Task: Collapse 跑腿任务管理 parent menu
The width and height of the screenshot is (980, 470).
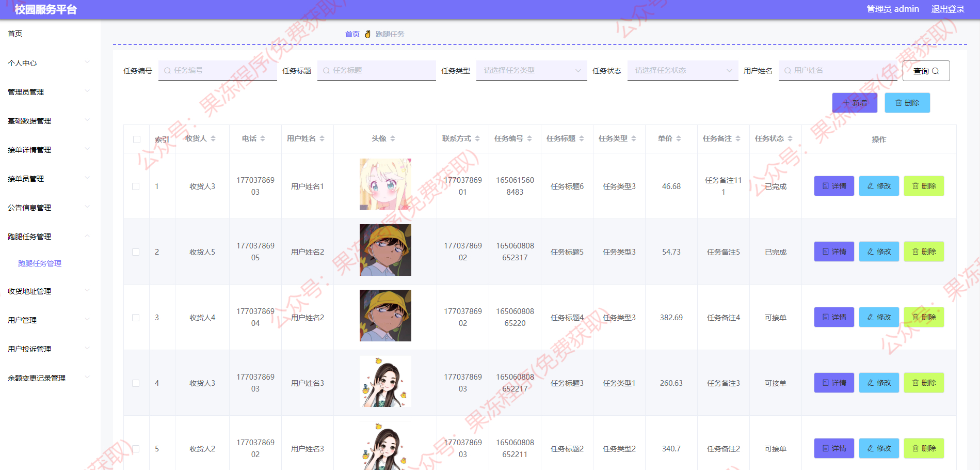Action: 49,237
